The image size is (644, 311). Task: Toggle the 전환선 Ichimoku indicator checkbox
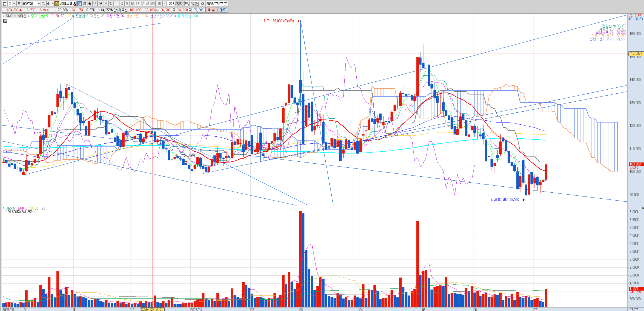[73, 16]
